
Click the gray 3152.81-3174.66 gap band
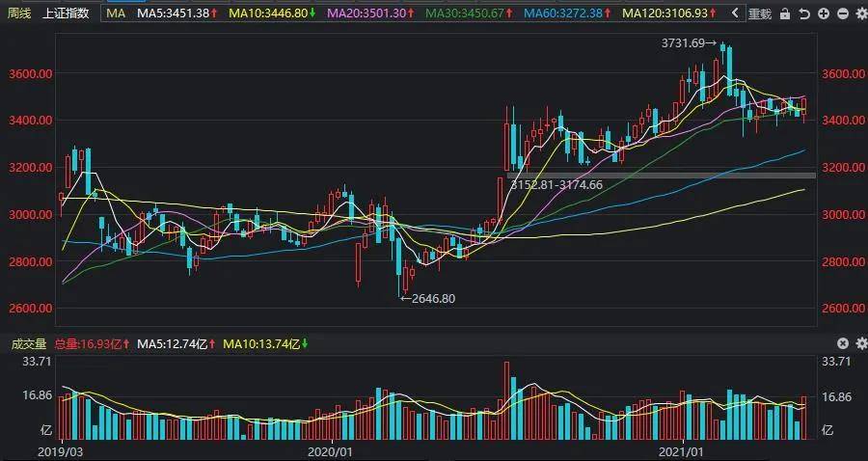point(661,176)
